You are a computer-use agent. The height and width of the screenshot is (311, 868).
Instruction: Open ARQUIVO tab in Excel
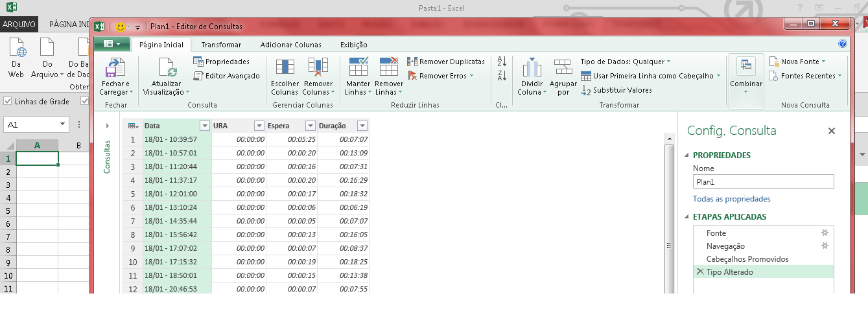[x=19, y=25]
